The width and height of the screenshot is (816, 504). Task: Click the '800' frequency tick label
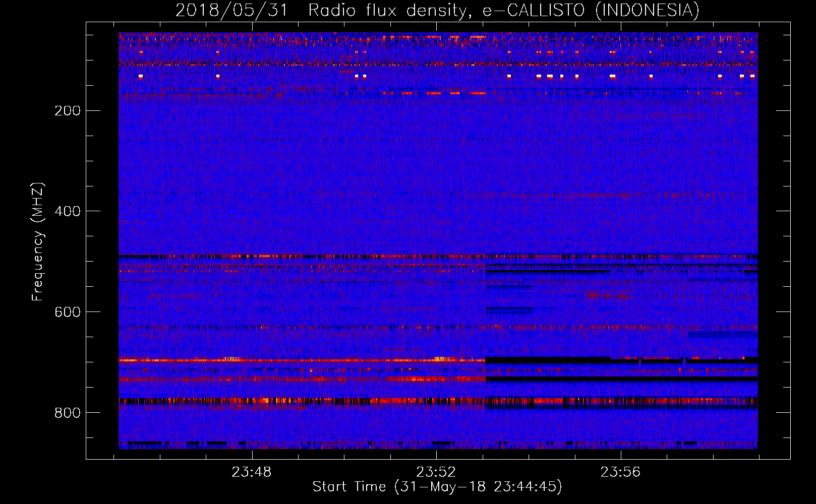68,413
